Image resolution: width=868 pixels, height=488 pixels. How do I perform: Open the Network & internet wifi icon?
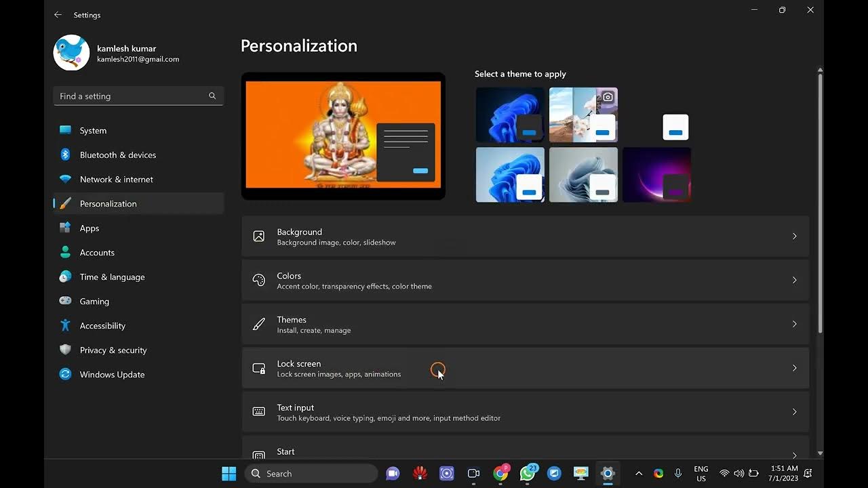65,179
